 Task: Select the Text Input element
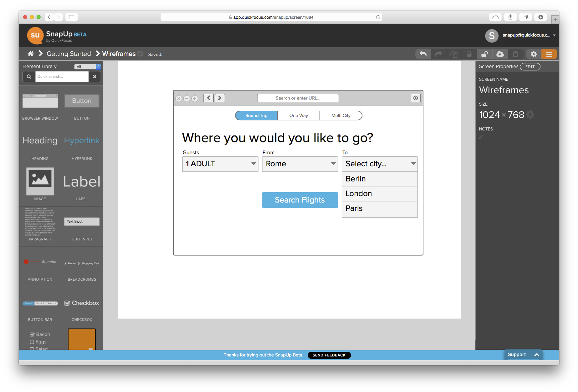point(82,227)
